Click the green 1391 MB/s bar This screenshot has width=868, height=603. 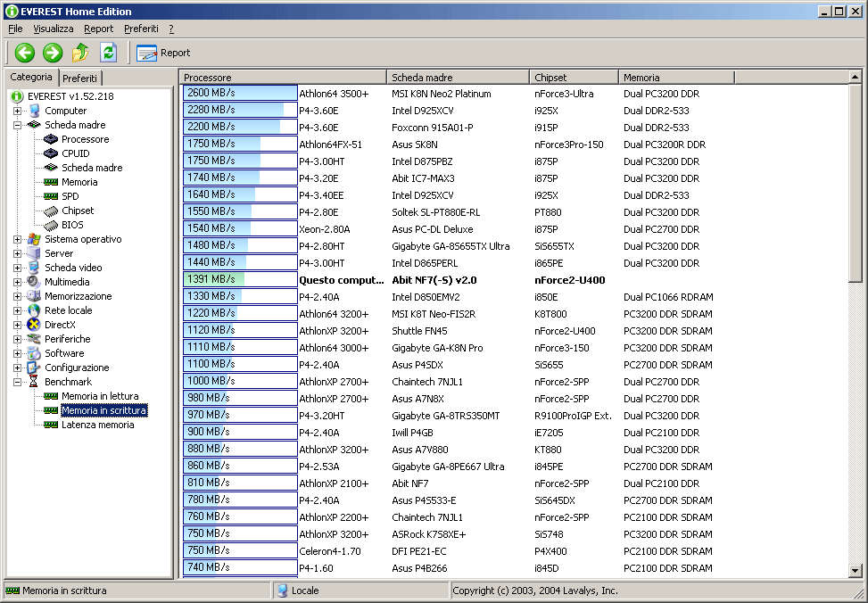[x=240, y=279]
